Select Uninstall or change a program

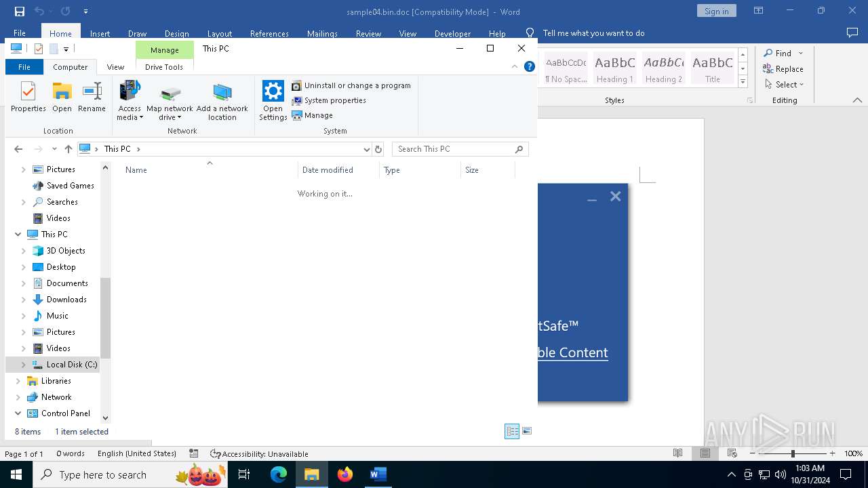(x=351, y=85)
